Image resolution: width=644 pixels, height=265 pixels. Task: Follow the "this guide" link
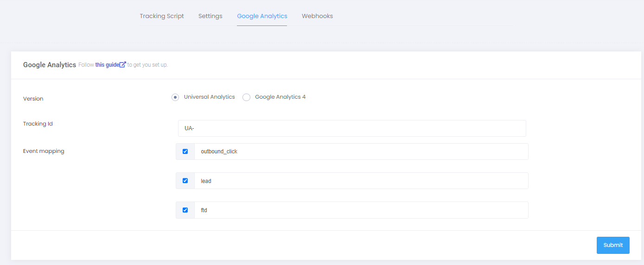click(107, 65)
